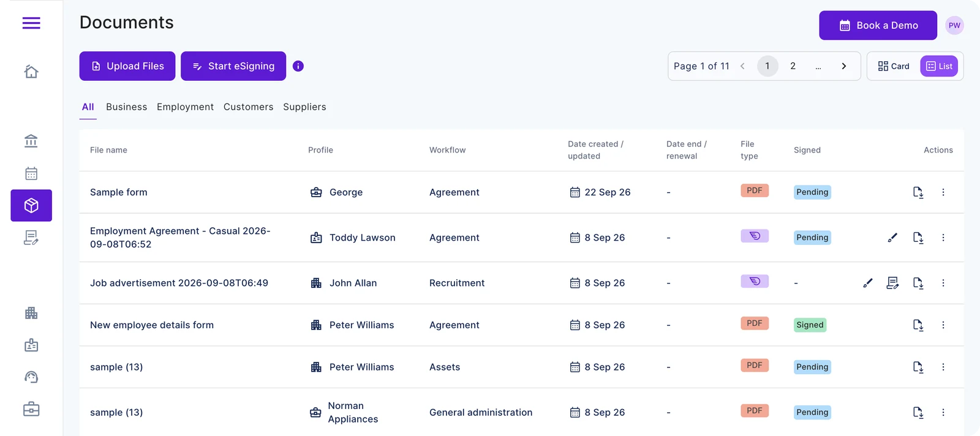Open the hamburger menu in sidebar
This screenshot has width=980, height=436.
(x=31, y=23)
